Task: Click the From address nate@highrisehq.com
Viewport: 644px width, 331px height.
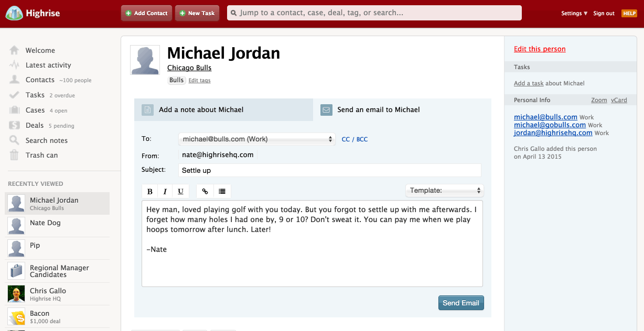Action: (x=218, y=155)
